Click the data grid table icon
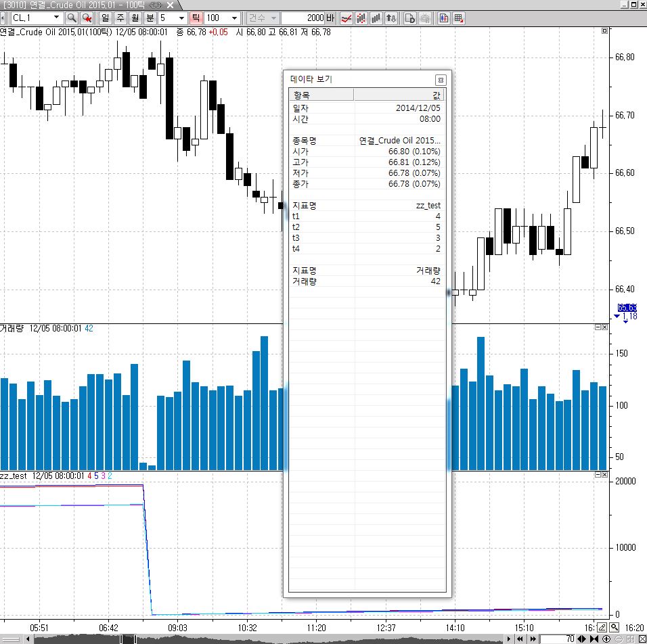 tap(458, 18)
